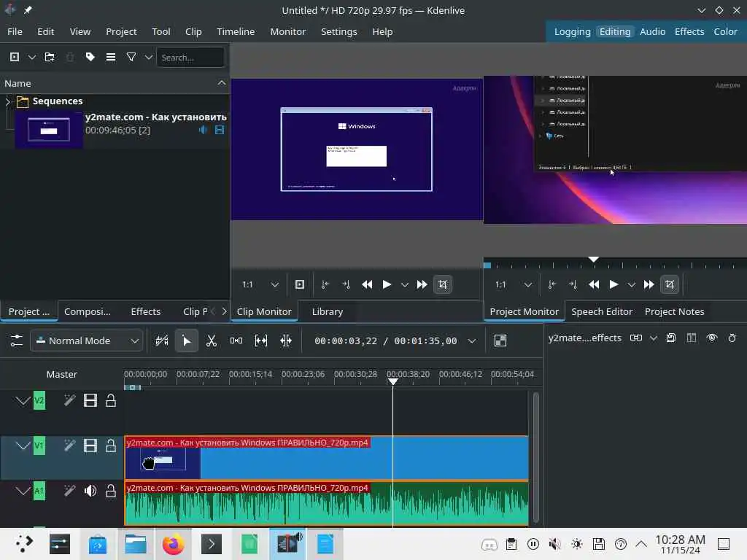Switch to the Color workspace layout
747x560 pixels.
[725, 31]
